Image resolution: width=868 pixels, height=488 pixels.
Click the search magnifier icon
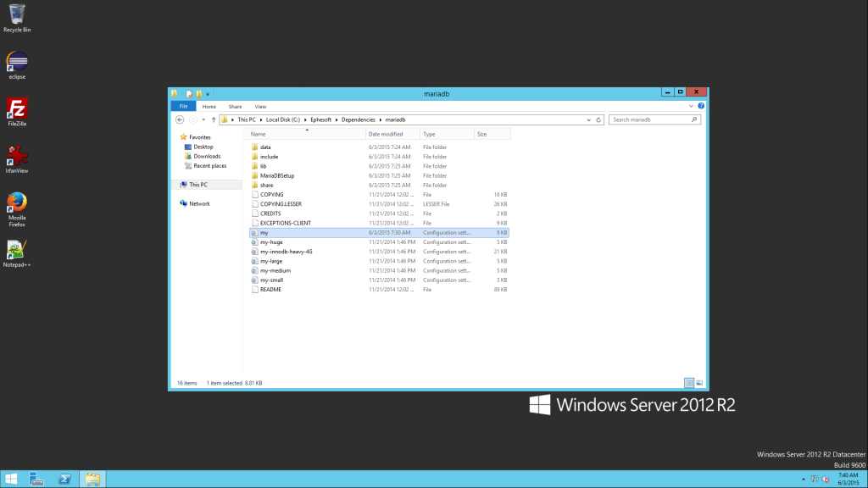click(x=694, y=119)
